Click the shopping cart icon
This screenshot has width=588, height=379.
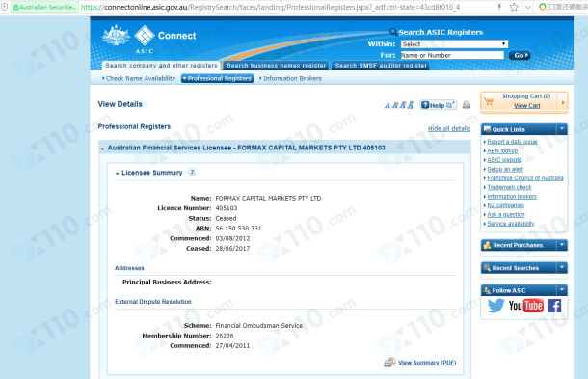point(489,101)
